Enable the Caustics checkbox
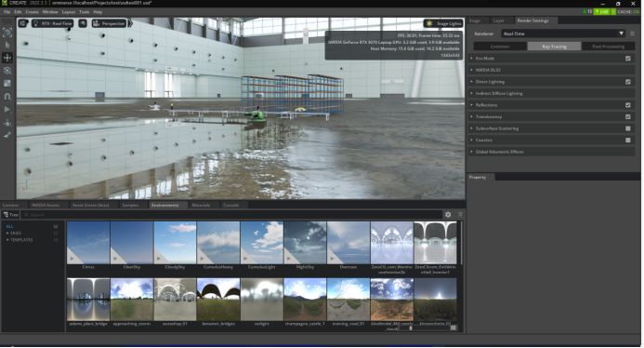644x348 pixels. pyautogui.click(x=628, y=141)
